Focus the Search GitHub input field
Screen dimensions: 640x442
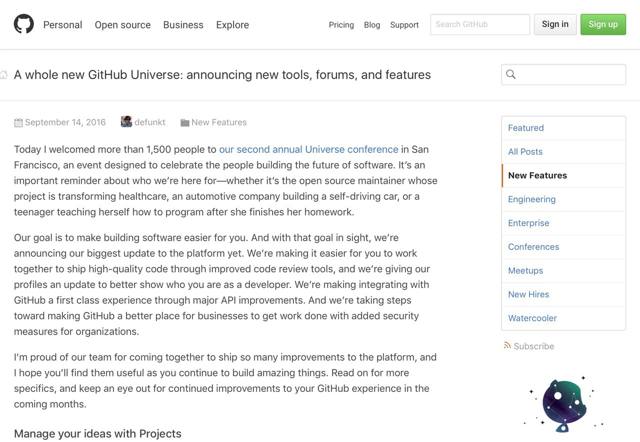(x=480, y=24)
